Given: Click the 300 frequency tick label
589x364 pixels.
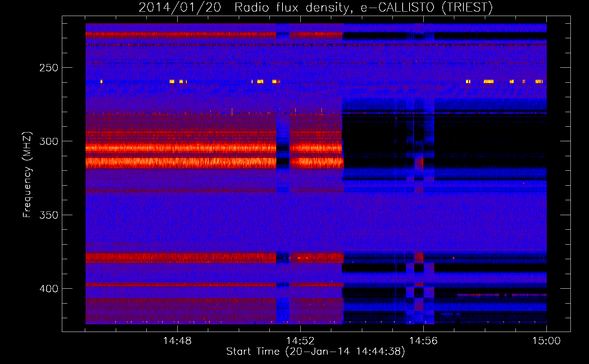Looking at the screenshot, I should pos(49,141).
